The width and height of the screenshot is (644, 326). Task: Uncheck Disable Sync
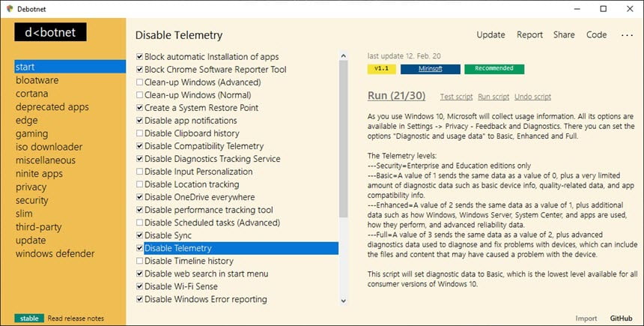139,235
